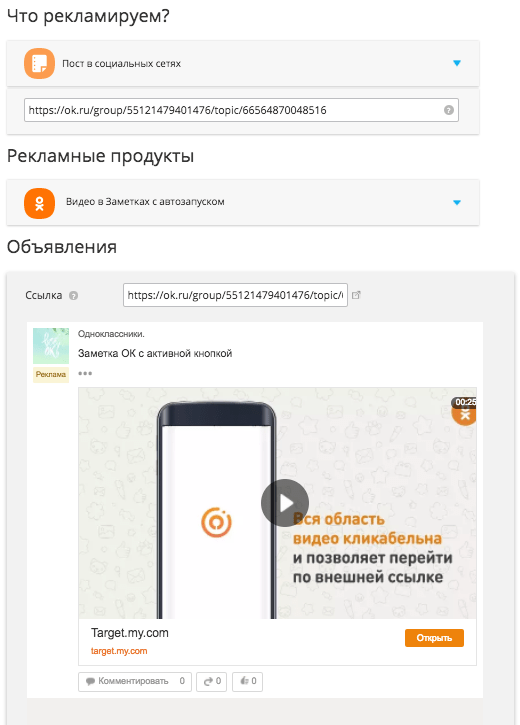Image resolution: width=520 pixels, height=725 pixels.
Task: Click the Ссылка URL input field
Action: [235, 295]
